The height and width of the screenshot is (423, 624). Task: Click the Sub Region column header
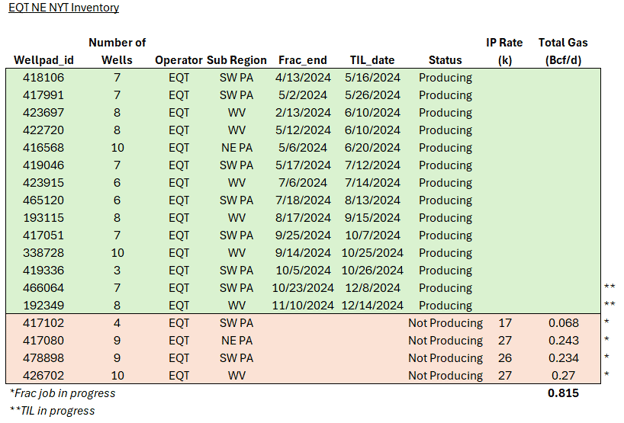coord(237,60)
